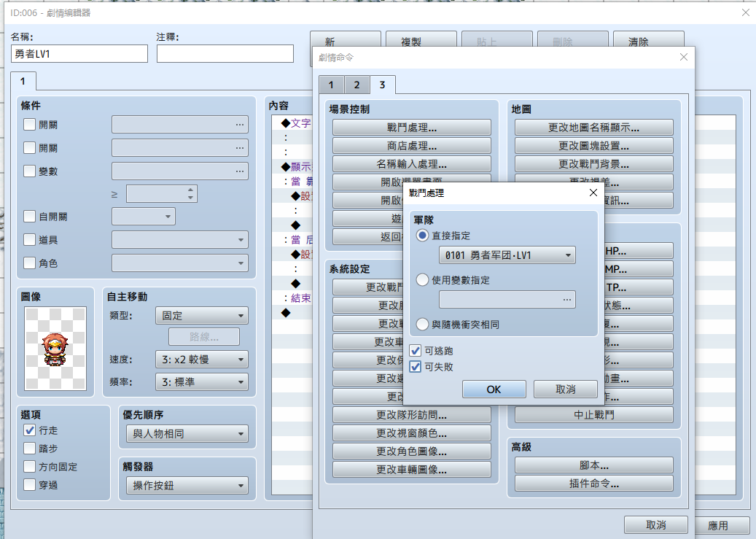
Task: Enable the 道具 condition checkbox
Action: (29, 239)
